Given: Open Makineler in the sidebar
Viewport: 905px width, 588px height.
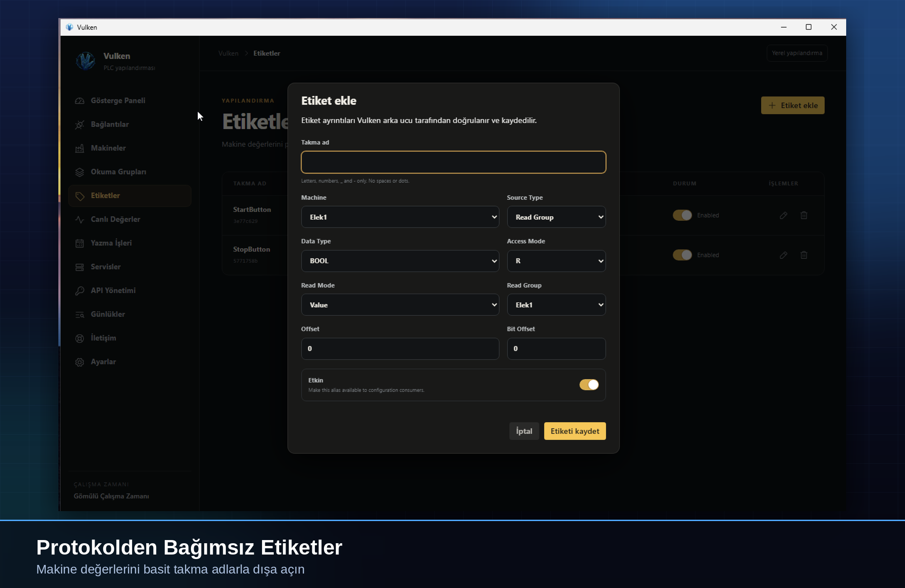Looking at the screenshot, I should (130, 148).
